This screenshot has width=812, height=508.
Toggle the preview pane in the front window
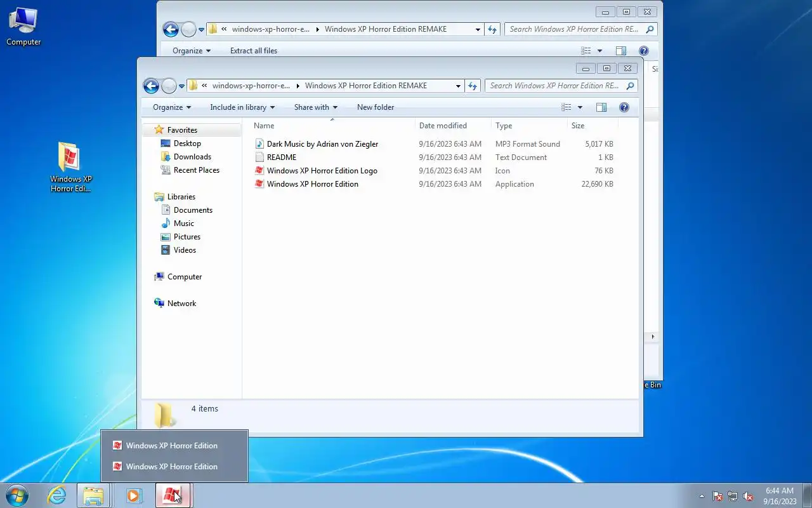point(601,107)
